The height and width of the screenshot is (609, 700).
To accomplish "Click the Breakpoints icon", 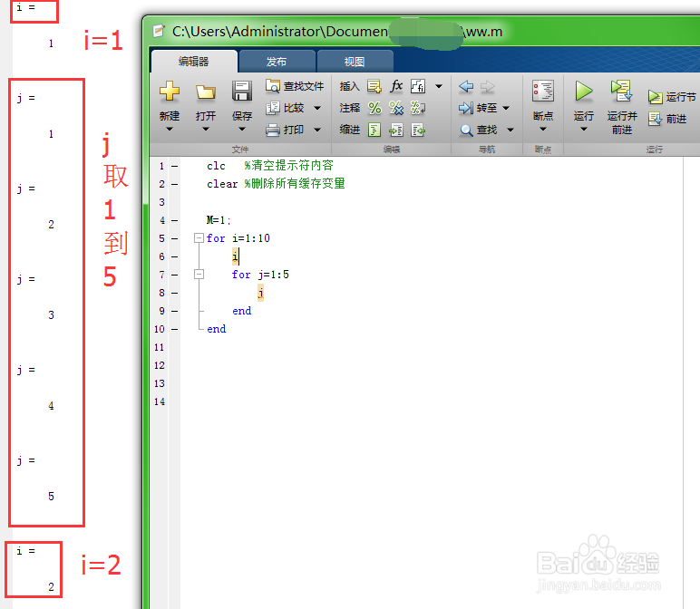I will (x=543, y=91).
